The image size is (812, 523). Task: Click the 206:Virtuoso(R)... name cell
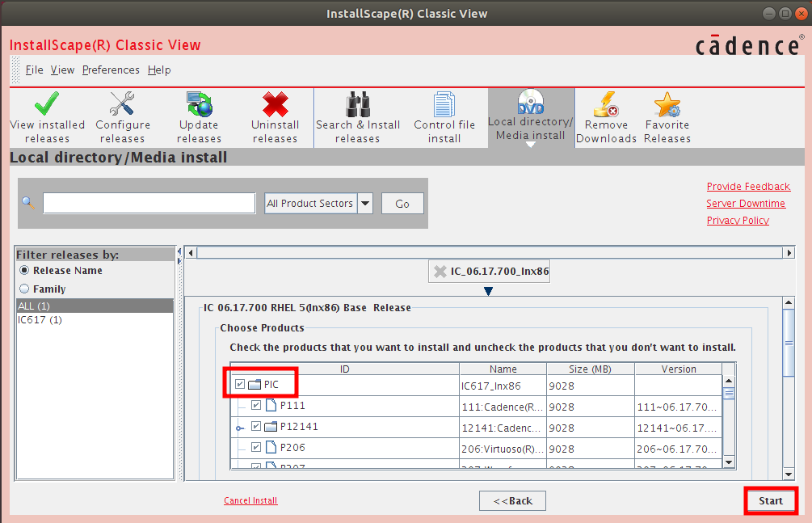[503, 449]
